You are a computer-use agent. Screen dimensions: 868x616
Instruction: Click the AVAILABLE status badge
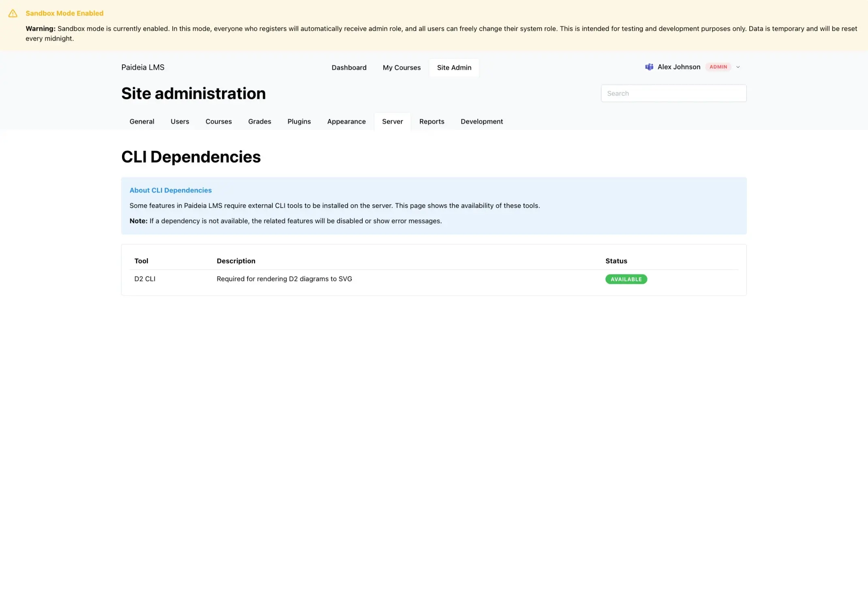(626, 279)
